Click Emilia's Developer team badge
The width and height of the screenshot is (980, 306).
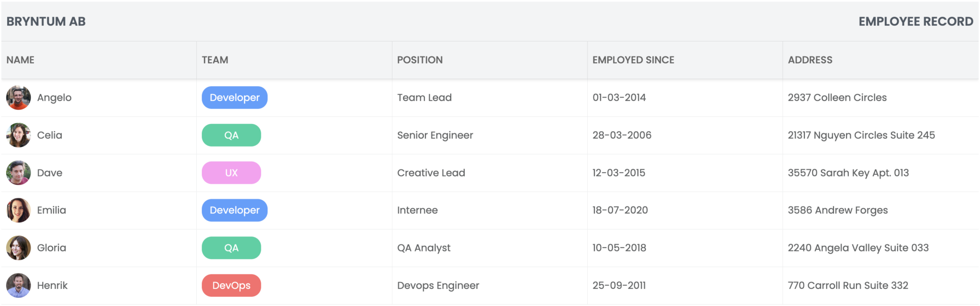click(x=234, y=210)
